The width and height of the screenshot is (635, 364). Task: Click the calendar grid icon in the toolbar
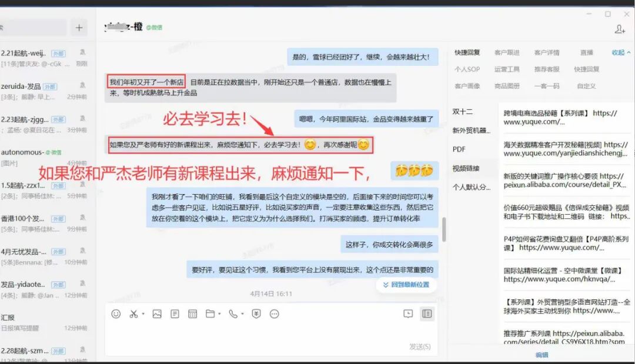tap(192, 313)
